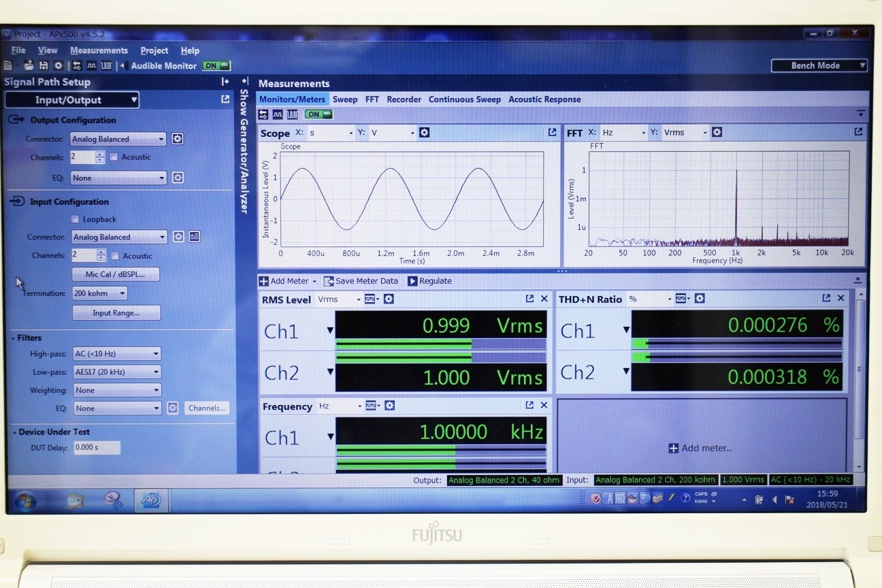Click the Input Range button
This screenshot has width=882, height=588.
[116, 313]
